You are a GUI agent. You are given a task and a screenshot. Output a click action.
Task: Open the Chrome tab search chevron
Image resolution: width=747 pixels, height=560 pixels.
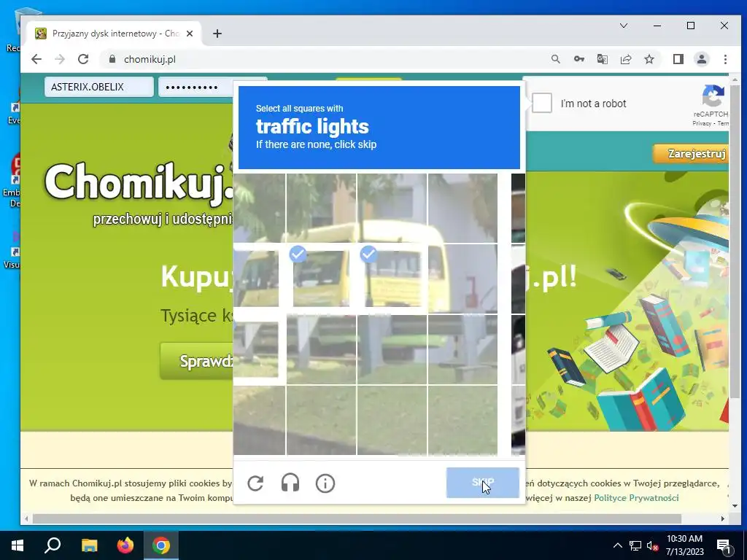click(624, 26)
